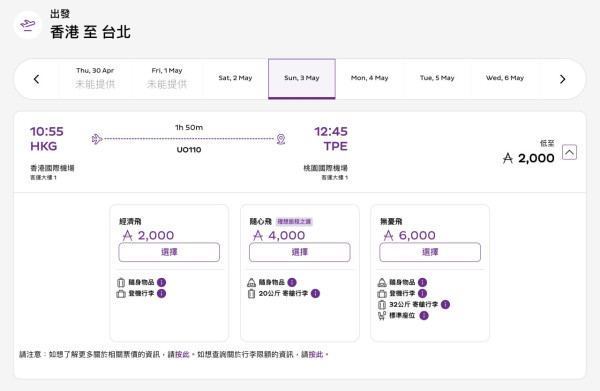
Task: Go to previous dates with left arrow
Action: [x=36, y=79]
